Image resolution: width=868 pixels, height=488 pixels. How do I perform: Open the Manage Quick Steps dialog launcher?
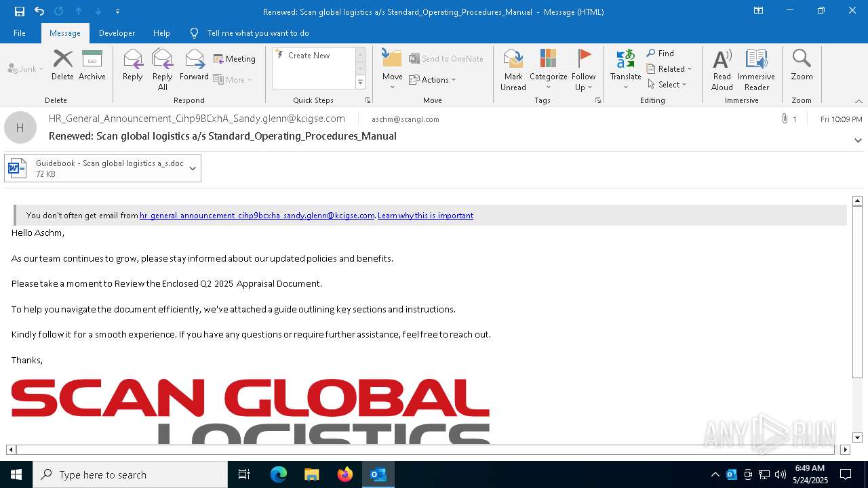(x=368, y=100)
